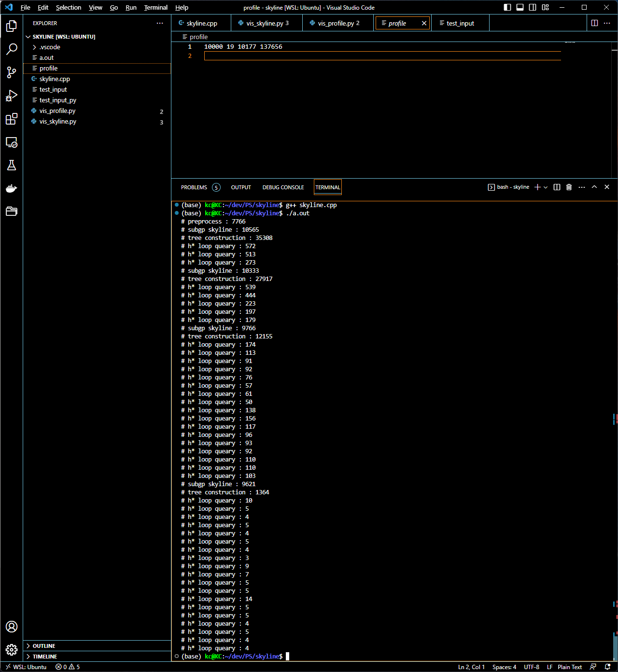618x672 pixels.
Task: Expand the .vscode folder
Action: coord(97,47)
